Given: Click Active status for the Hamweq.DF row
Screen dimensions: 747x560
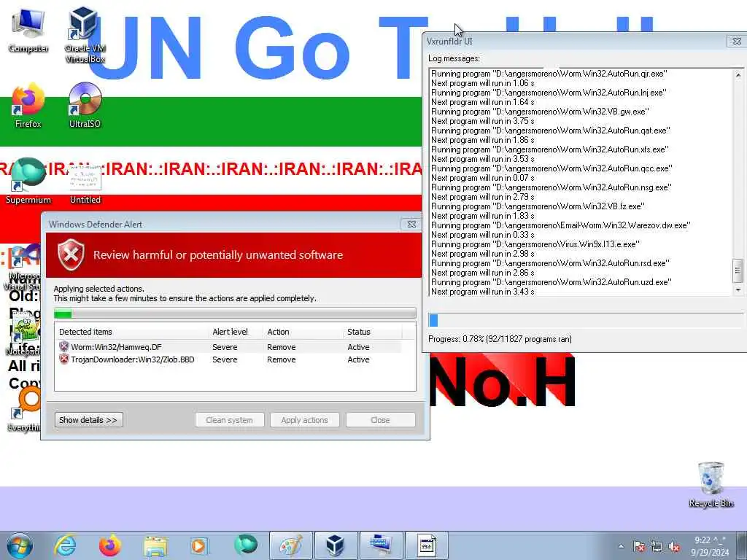Looking at the screenshot, I should (x=358, y=347).
